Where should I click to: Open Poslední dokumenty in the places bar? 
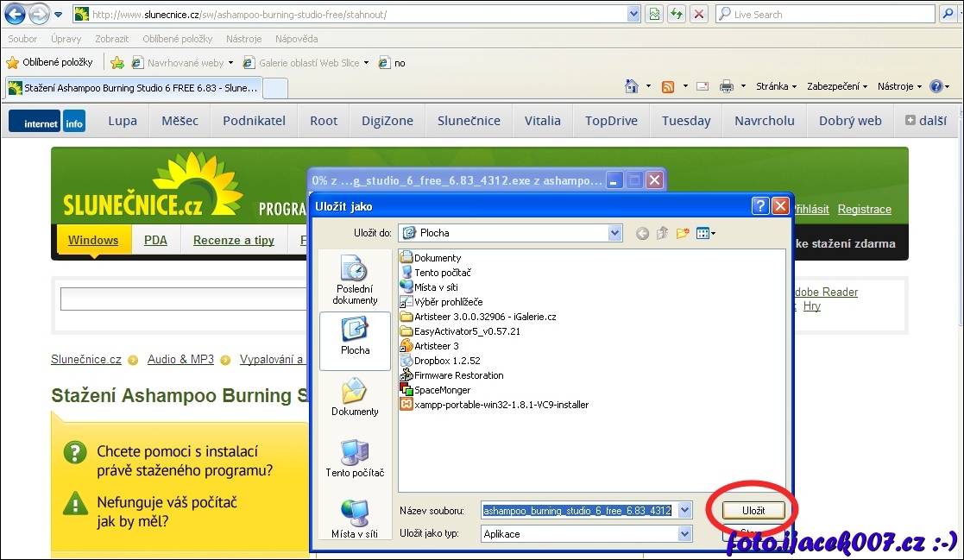pyautogui.click(x=355, y=280)
